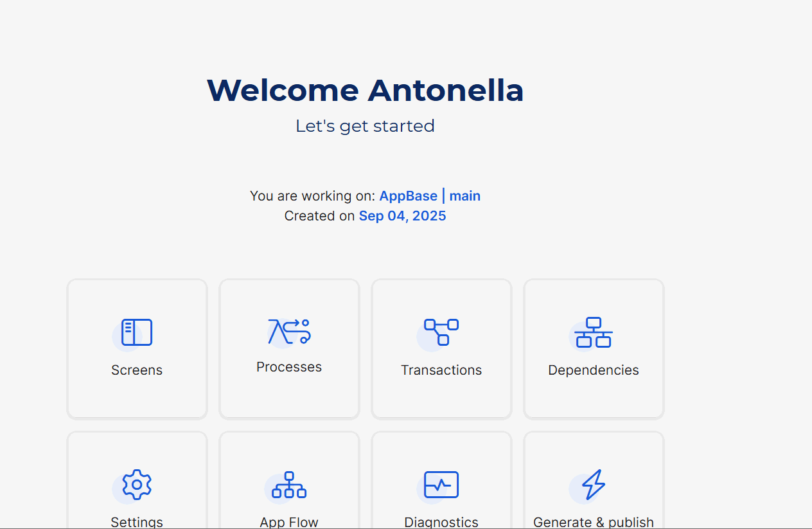Click the "main" branch link

pos(465,196)
